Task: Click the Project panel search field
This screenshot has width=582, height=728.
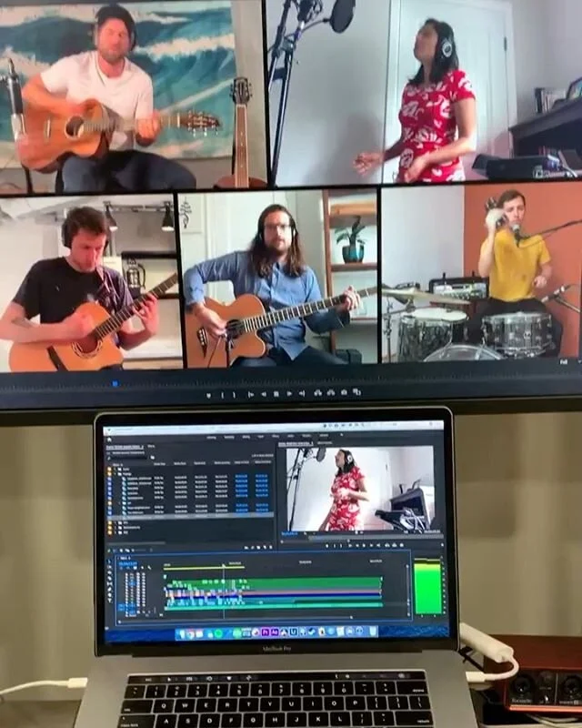Action: tap(128, 458)
